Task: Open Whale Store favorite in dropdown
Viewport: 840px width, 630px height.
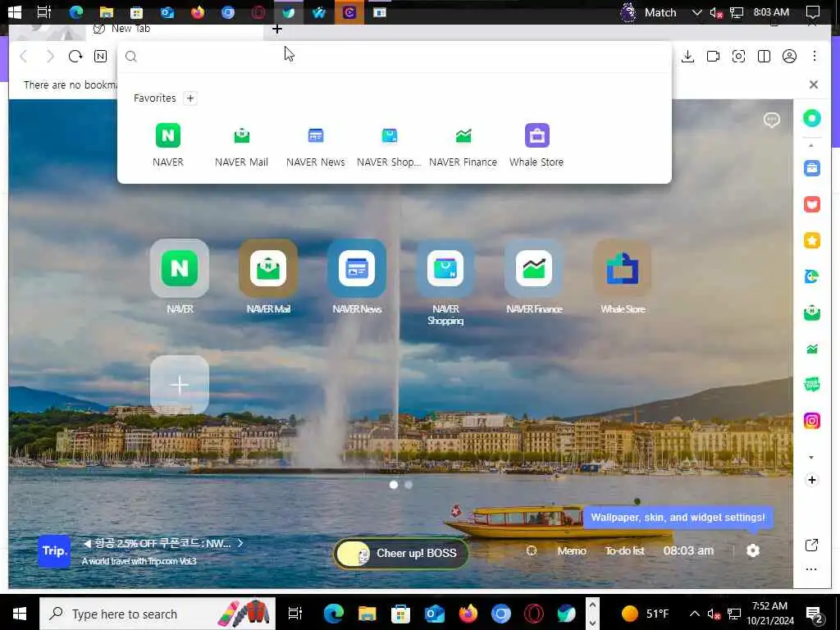Action: pos(536,145)
